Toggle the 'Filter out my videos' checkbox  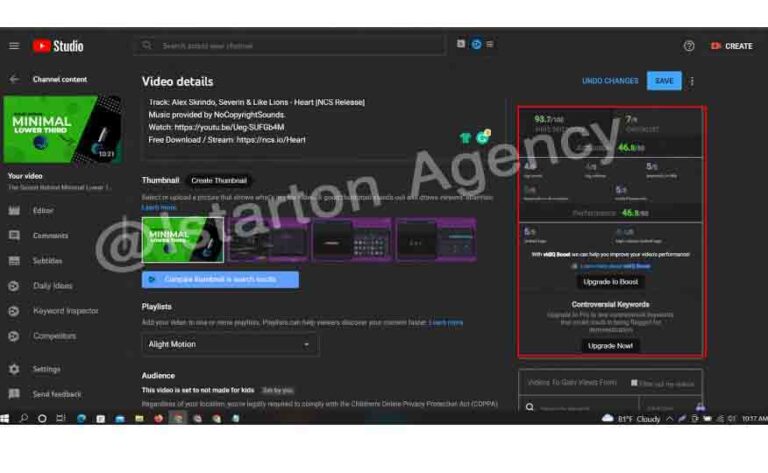click(634, 383)
